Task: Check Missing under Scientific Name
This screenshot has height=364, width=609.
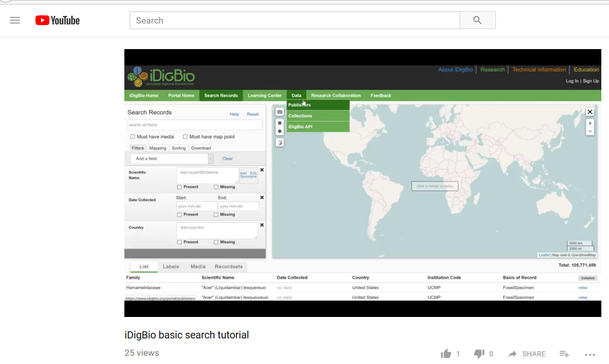Action: tap(216, 187)
